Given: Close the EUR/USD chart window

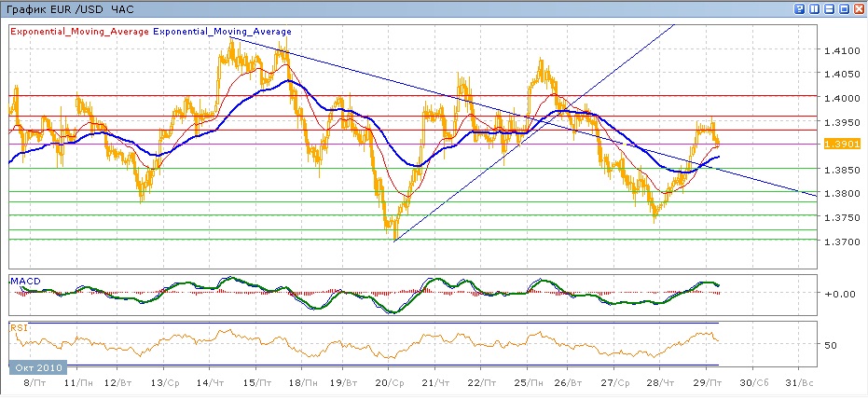Looking at the screenshot, I should 859,8.
